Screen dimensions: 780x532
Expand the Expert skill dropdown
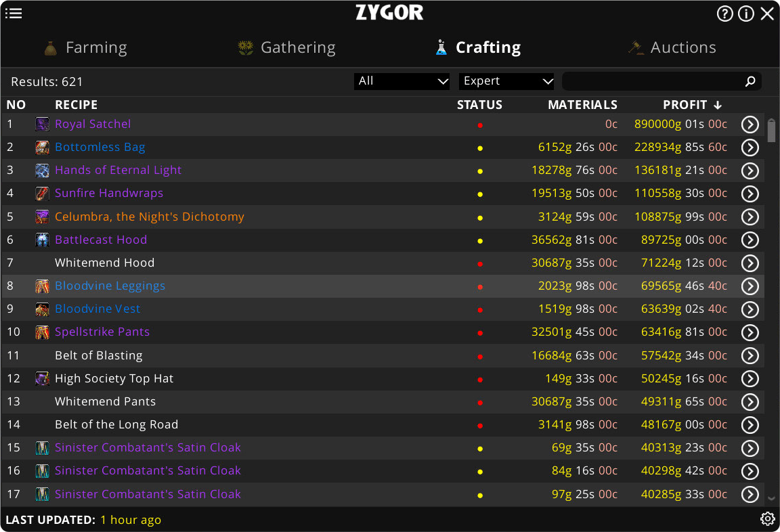pos(506,81)
